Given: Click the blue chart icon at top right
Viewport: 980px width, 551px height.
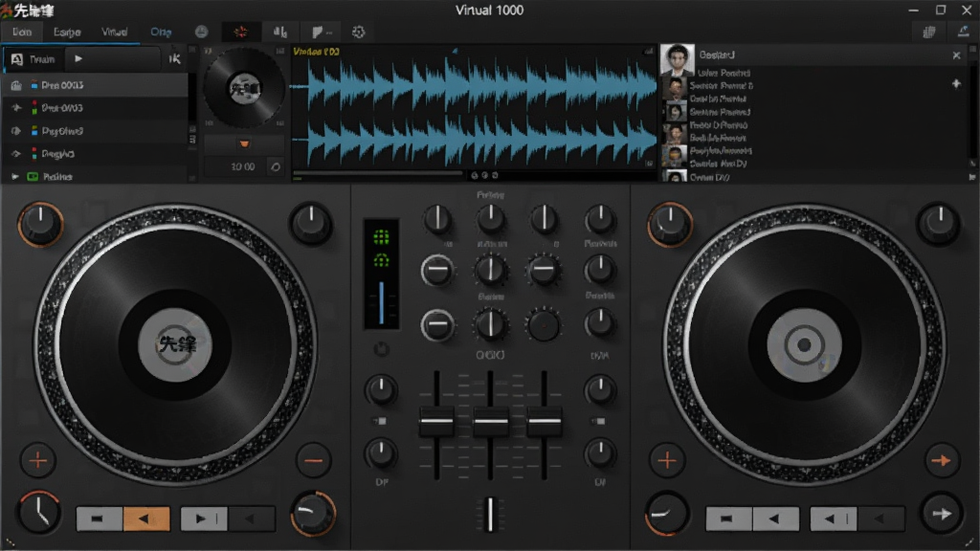Looking at the screenshot, I should point(963,32).
